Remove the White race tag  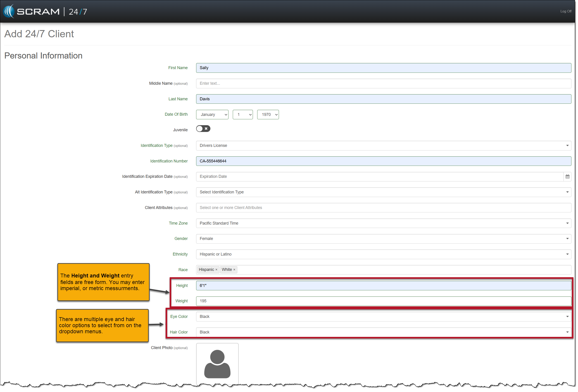(x=234, y=270)
